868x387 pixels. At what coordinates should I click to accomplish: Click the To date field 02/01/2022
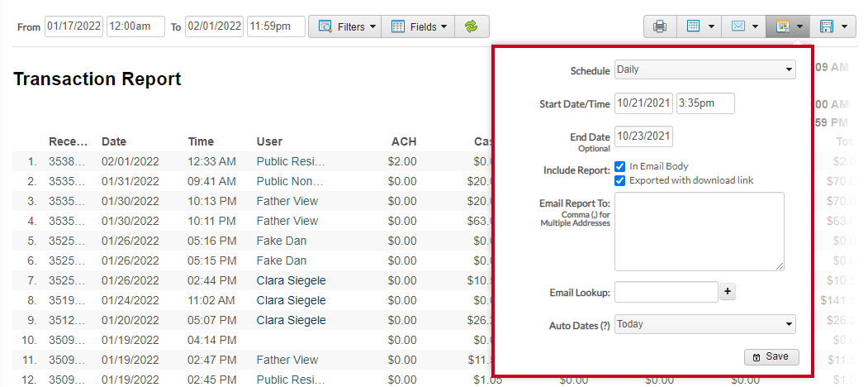pyautogui.click(x=214, y=26)
